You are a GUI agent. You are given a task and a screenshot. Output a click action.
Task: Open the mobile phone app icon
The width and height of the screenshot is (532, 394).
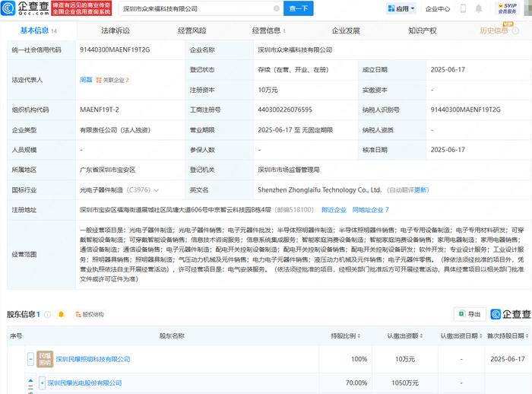[463, 8]
